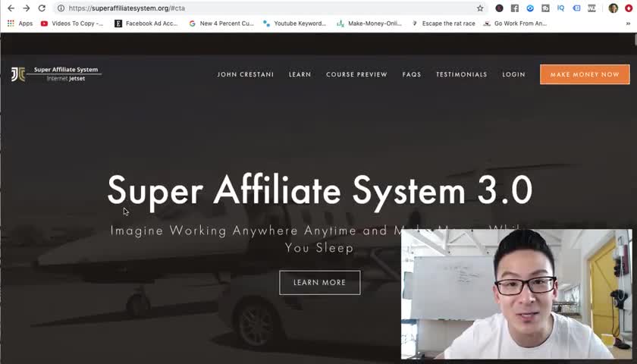Open the Chrome profile avatar
This screenshot has height=364, width=637.
(613, 8)
